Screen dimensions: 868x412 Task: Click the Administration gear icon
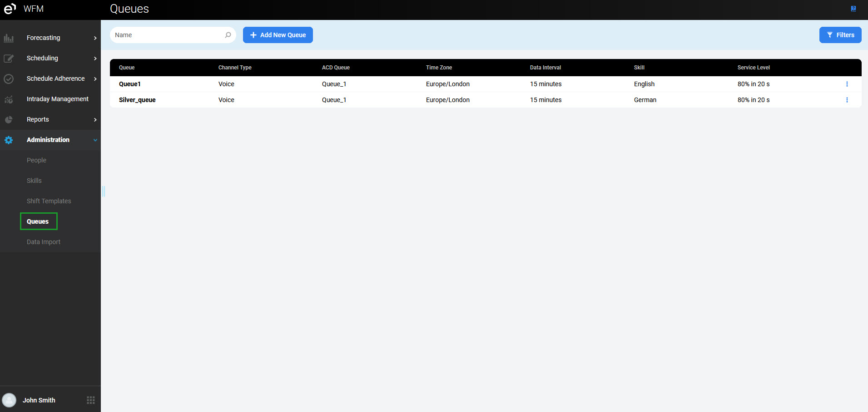[x=9, y=140]
